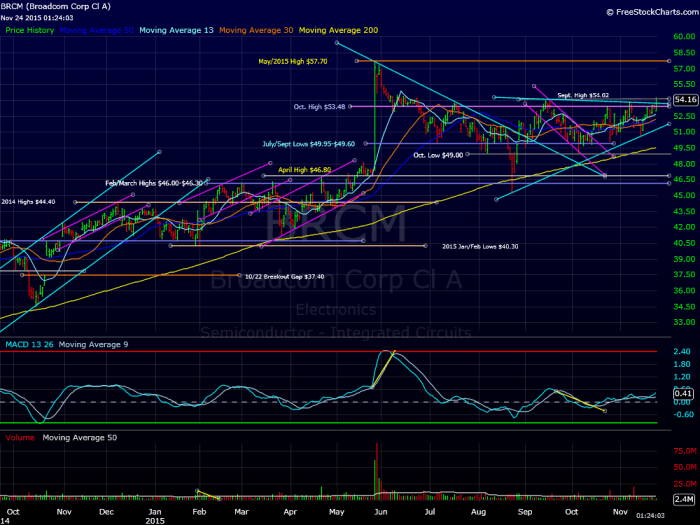Click the Feb/March Highs $46.00-$46.30 annotation

pos(154,183)
